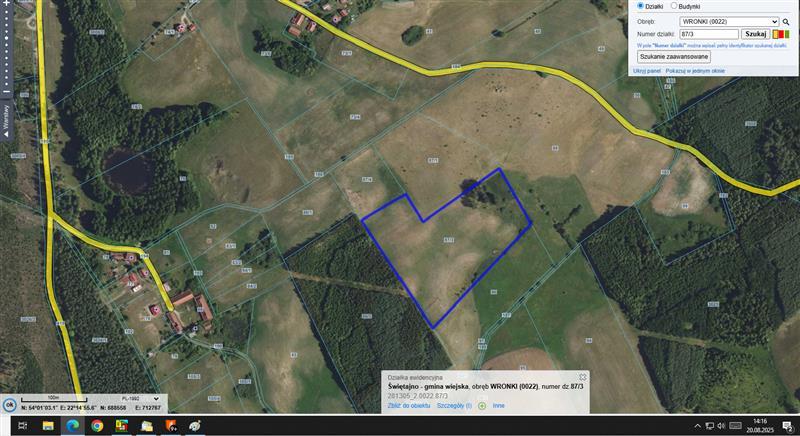
Task: Click the yellow-red-green color swatch icon
Action: tap(781, 34)
